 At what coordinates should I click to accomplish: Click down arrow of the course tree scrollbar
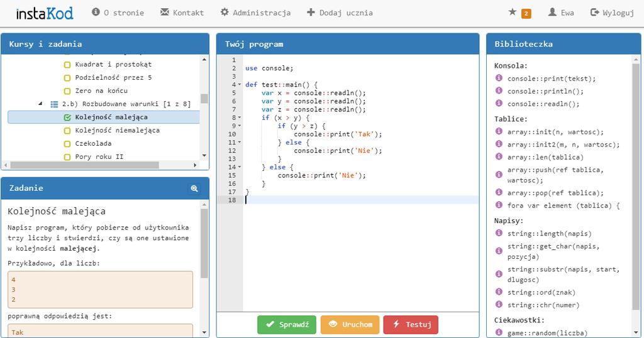pos(204,155)
